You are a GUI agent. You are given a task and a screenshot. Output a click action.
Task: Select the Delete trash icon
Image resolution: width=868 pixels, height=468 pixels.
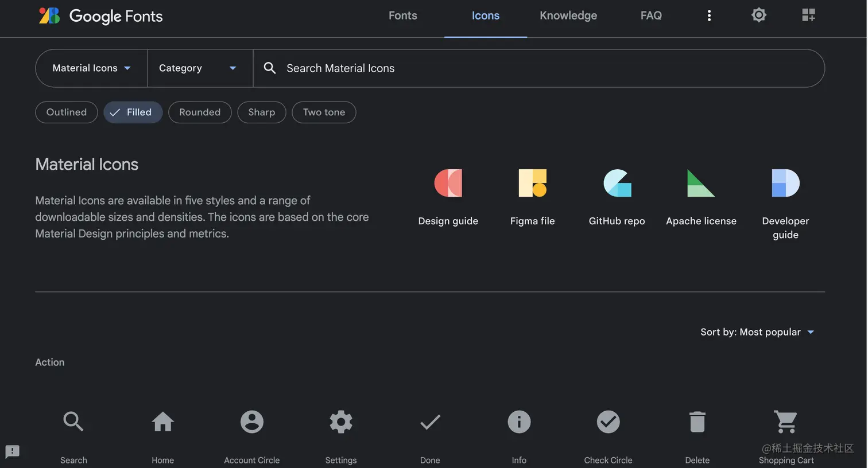(697, 422)
